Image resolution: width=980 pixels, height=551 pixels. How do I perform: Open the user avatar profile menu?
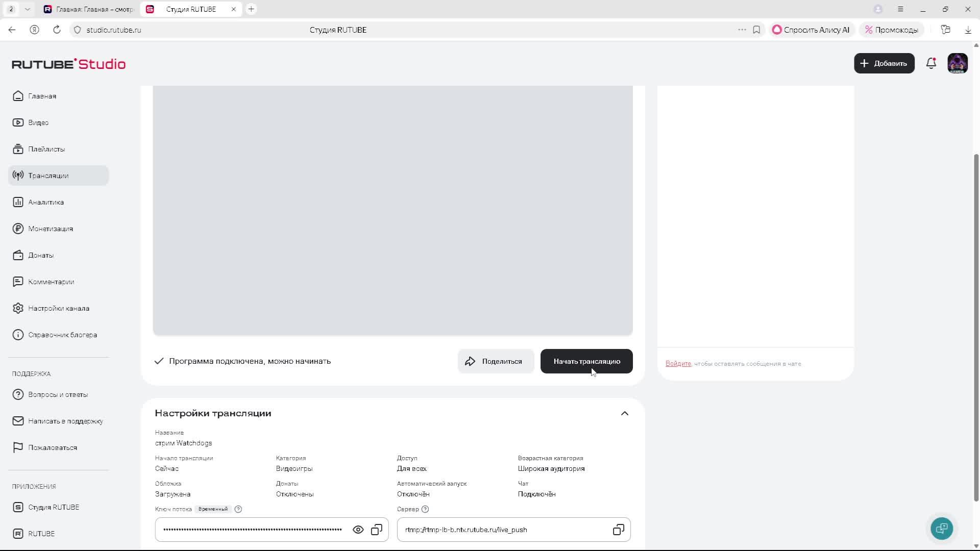958,63
